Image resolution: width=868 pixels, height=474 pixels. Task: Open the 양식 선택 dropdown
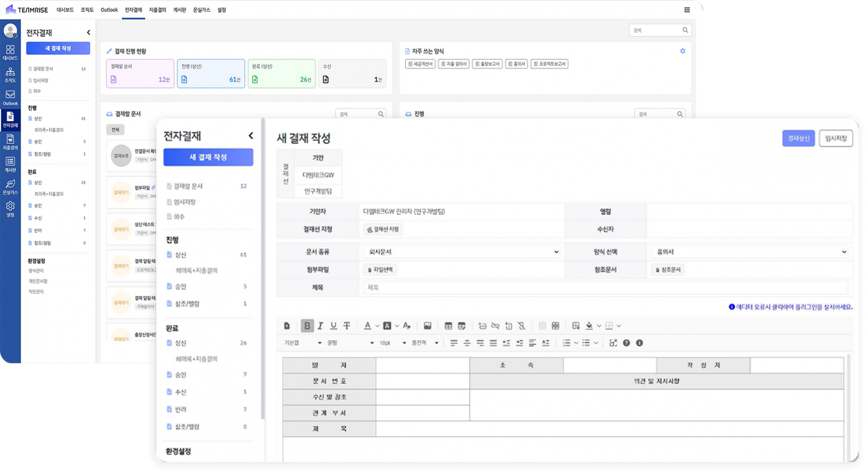(750, 252)
